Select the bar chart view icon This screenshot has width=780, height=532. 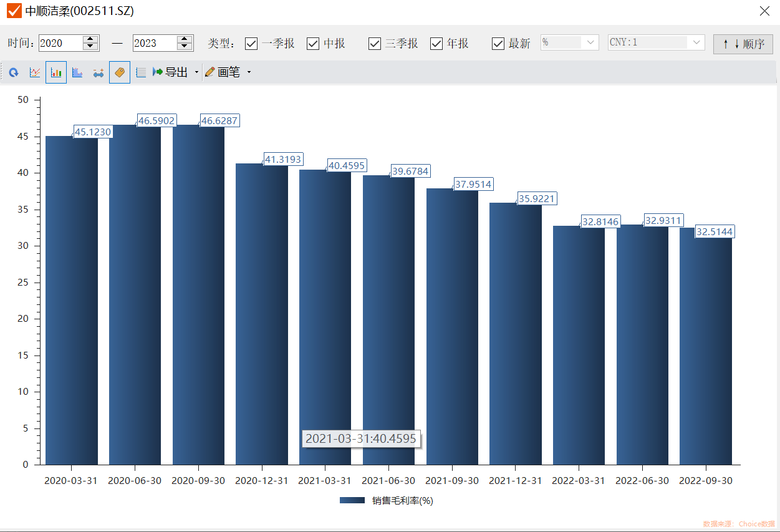pos(56,73)
